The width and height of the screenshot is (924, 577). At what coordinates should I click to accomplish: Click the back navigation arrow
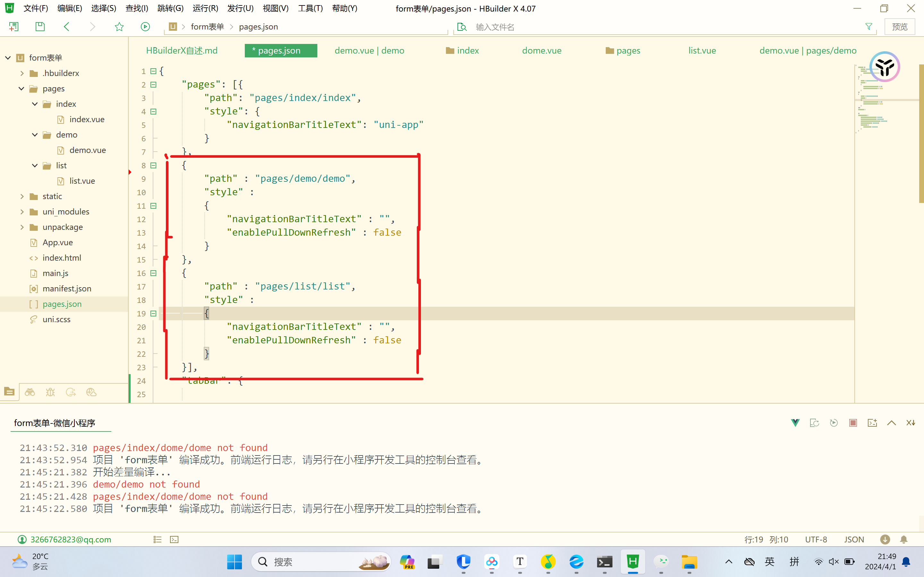(66, 27)
